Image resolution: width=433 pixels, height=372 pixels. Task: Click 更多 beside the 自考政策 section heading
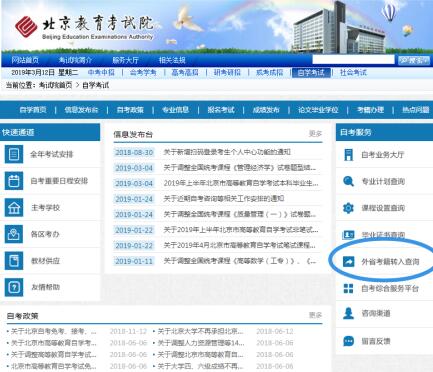[315, 315]
